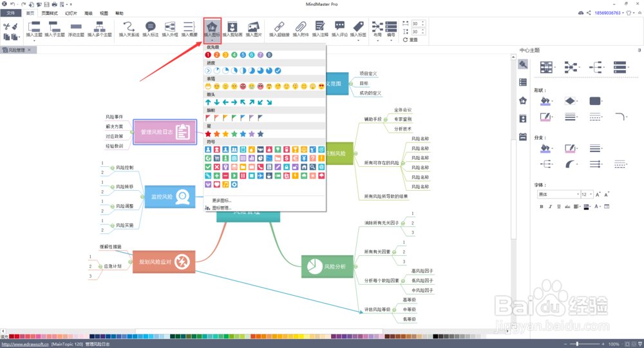
Task: Insert a picture (插入图片)
Action: pos(253,30)
